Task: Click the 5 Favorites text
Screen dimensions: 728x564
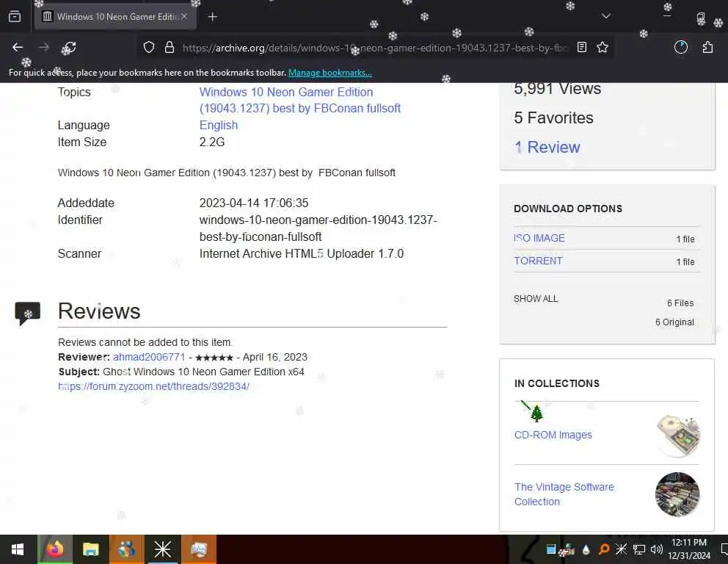Action: point(553,118)
